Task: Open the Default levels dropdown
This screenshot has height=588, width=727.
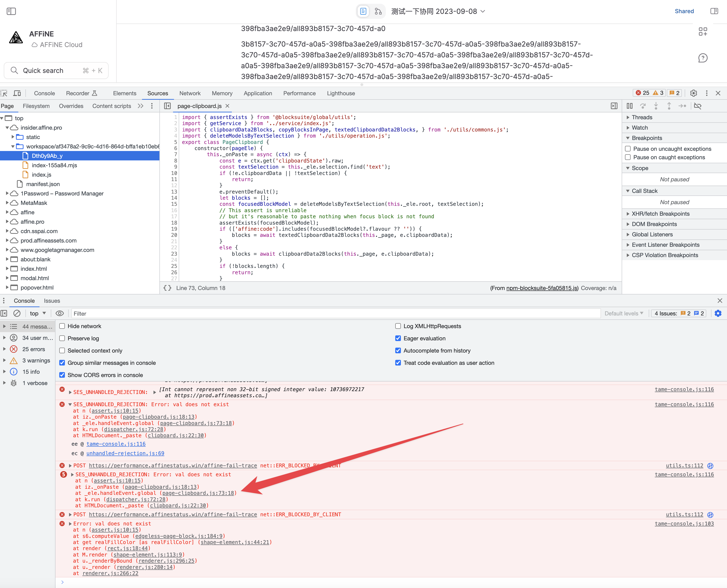Action: [x=623, y=313]
